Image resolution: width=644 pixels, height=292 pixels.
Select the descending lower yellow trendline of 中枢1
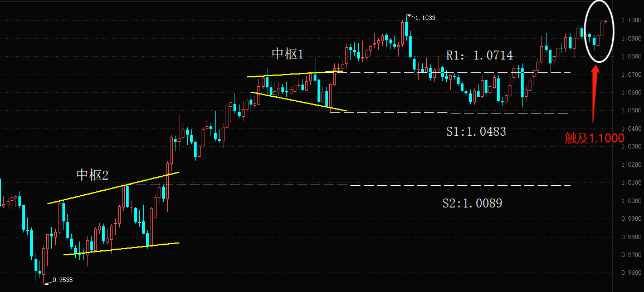[x=299, y=101]
